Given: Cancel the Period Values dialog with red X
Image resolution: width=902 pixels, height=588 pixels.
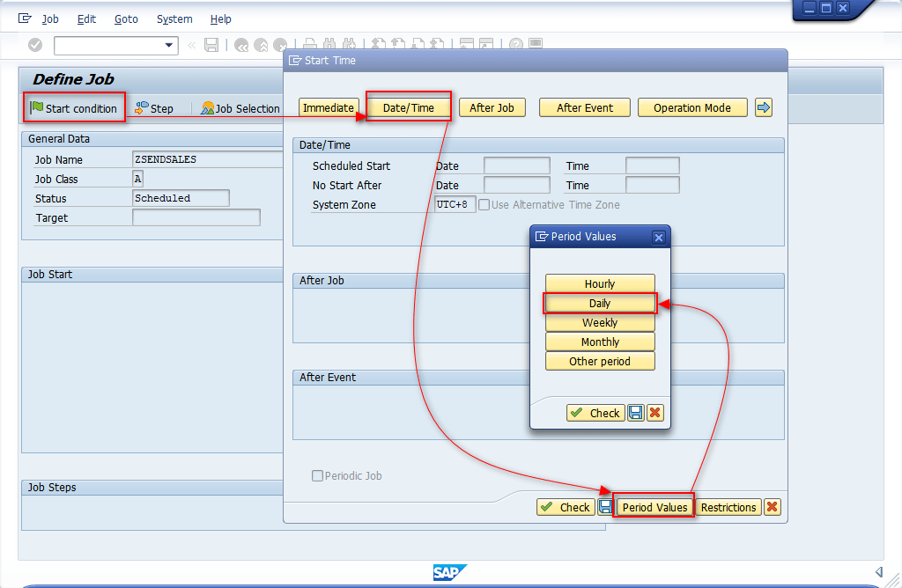Looking at the screenshot, I should point(654,413).
